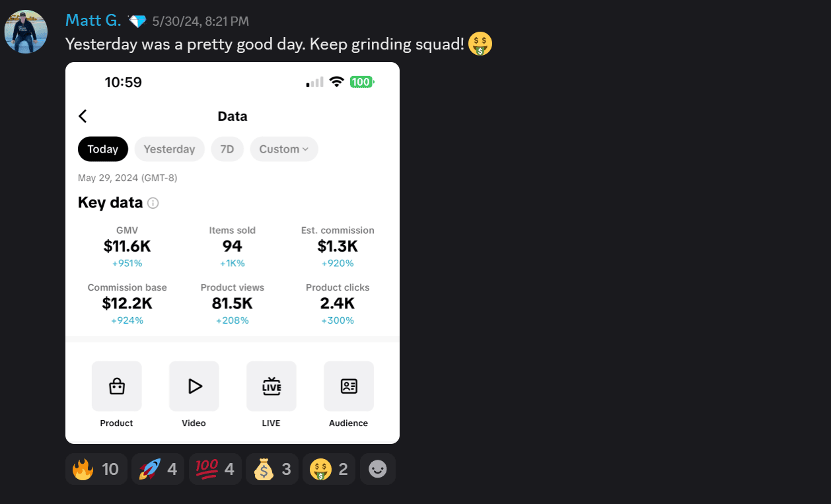The image size is (831, 504).
Task: Toggle the fire reaction with 10 count
Action: click(x=96, y=469)
